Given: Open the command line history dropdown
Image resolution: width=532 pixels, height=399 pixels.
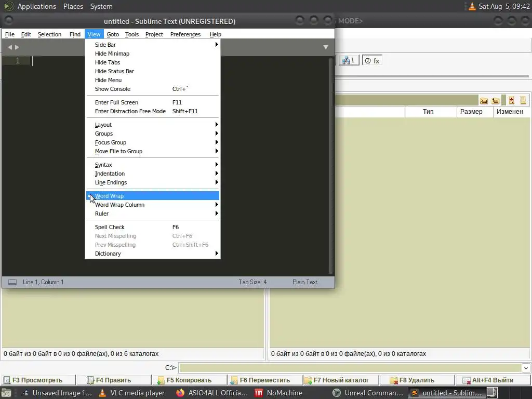Looking at the screenshot, I should pyautogui.click(x=526, y=368).
